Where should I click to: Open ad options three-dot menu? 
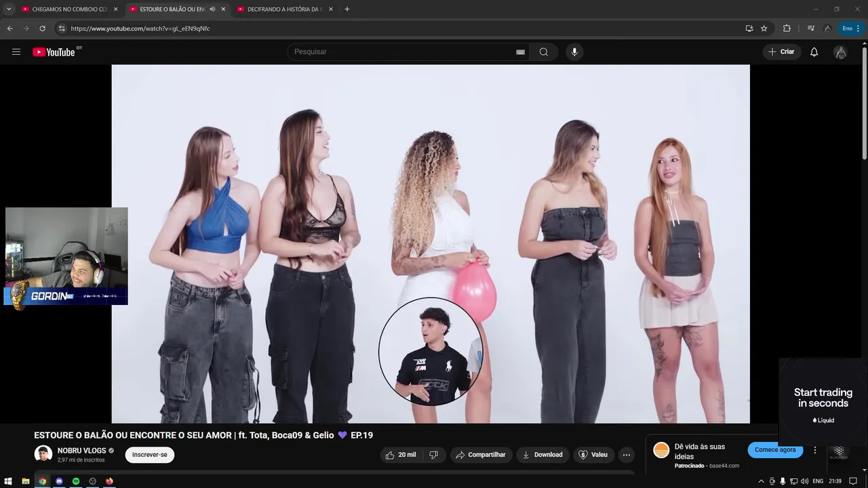coord(815,450)
